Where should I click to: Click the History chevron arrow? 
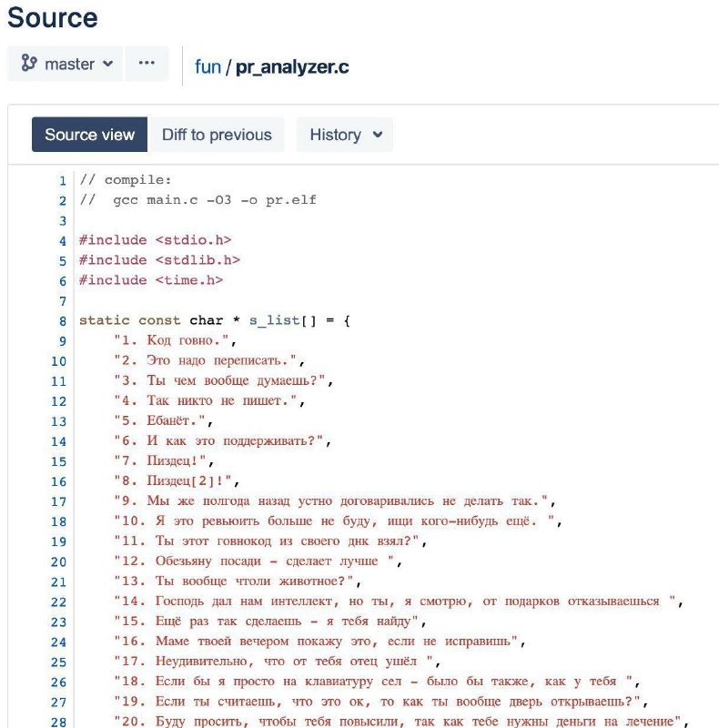(x=377, y=135)
